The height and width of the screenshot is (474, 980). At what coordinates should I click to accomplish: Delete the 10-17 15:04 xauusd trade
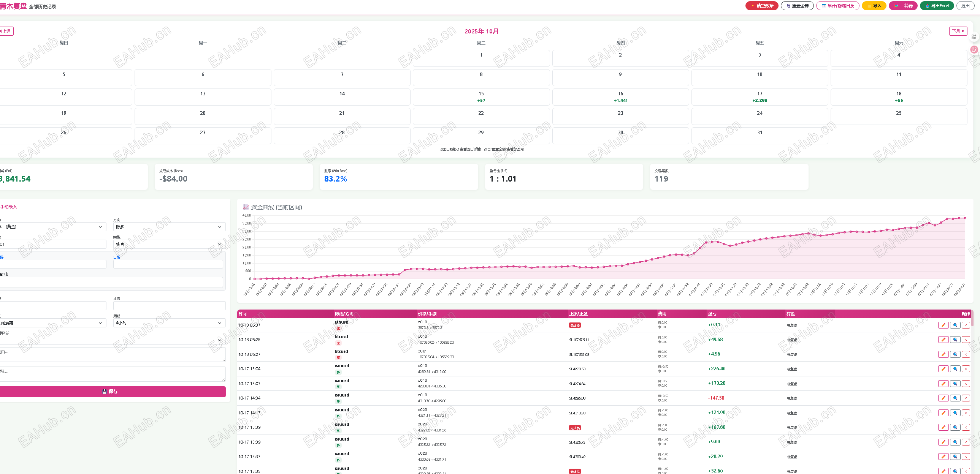click(x=966, y=369)
